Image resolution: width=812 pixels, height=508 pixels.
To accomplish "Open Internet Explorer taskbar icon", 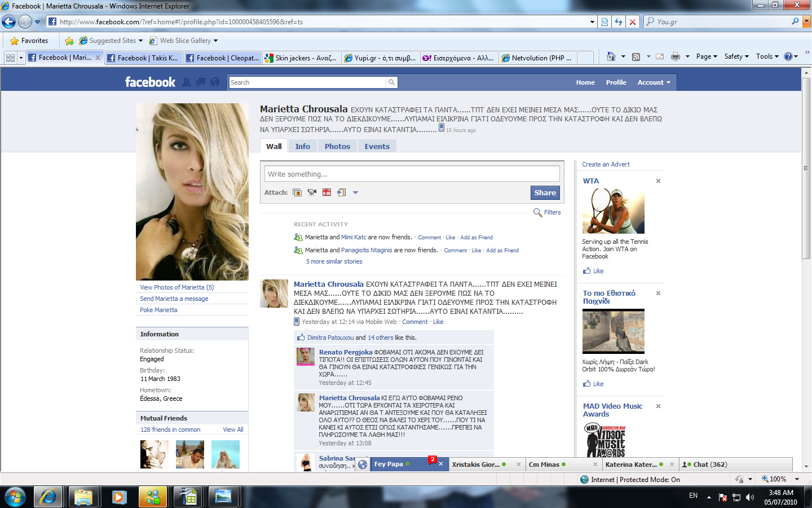I will 48,497.
